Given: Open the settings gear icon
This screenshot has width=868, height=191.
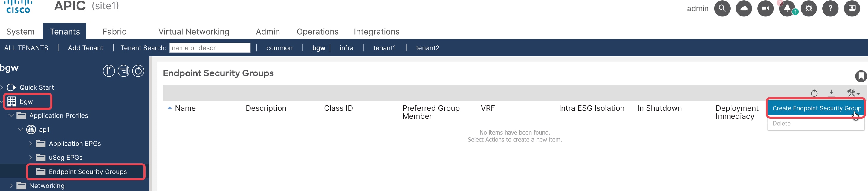Looking at the screenshot, I should 809,8.
